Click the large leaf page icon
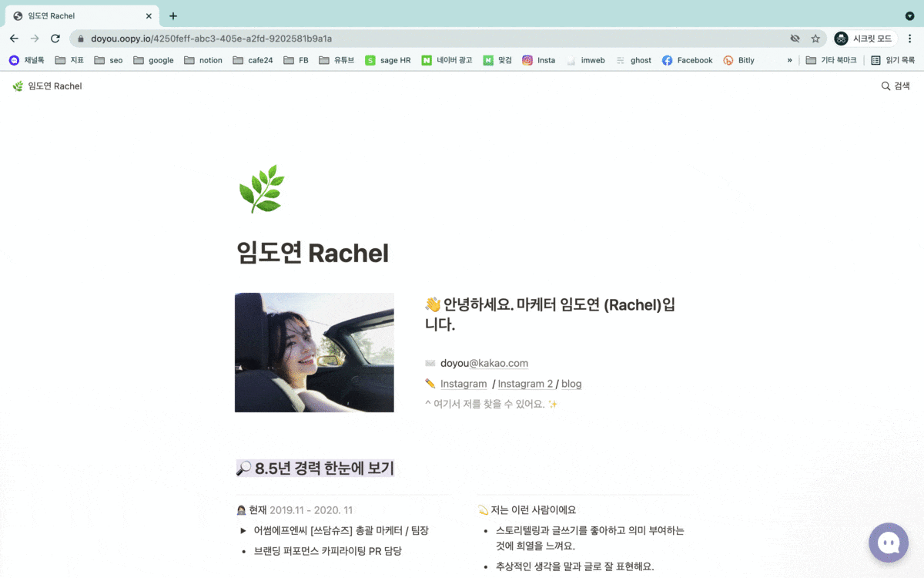This screenshot has width=924, height=578. 262,189
